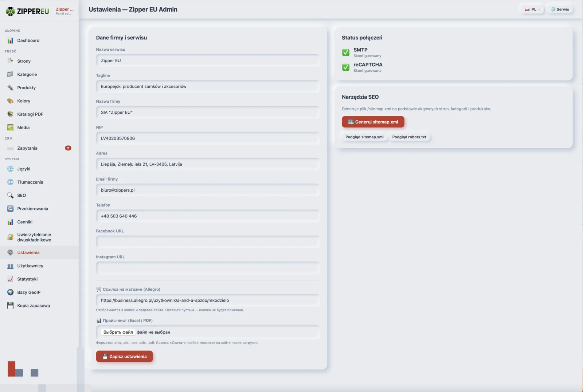583x392 pixels.
Task: Open the Dashboard chart icon
Action: click(10, 40)
